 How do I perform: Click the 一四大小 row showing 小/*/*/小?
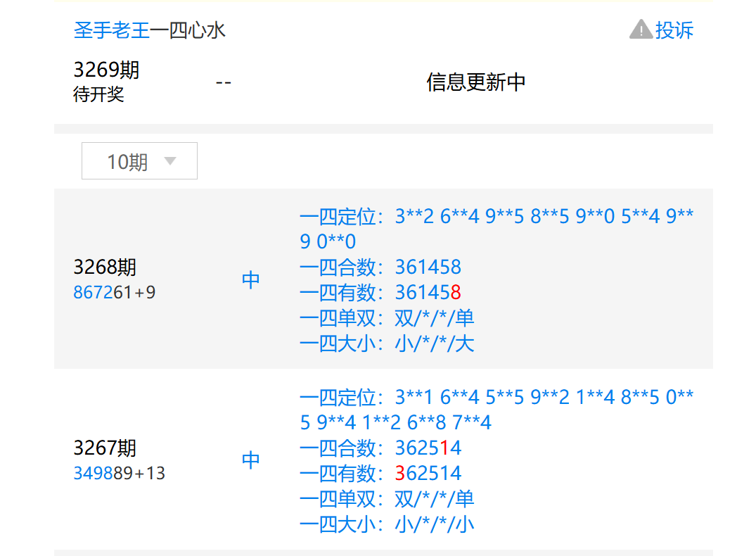[x=386, y=524]
